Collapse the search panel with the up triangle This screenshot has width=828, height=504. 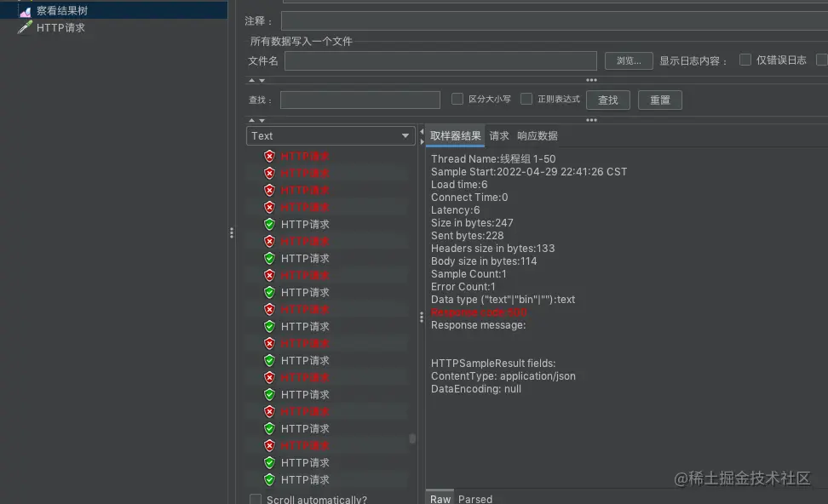tap(252, 79)
